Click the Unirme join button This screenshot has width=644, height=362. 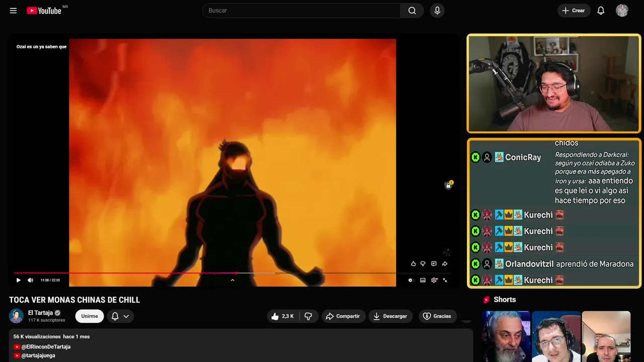(90, 316)
